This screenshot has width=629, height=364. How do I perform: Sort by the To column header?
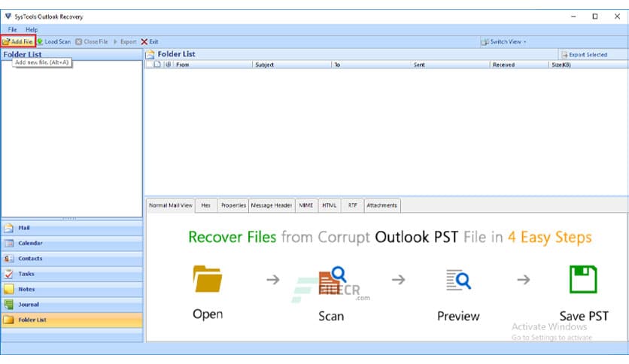click(x=371, y=65)
